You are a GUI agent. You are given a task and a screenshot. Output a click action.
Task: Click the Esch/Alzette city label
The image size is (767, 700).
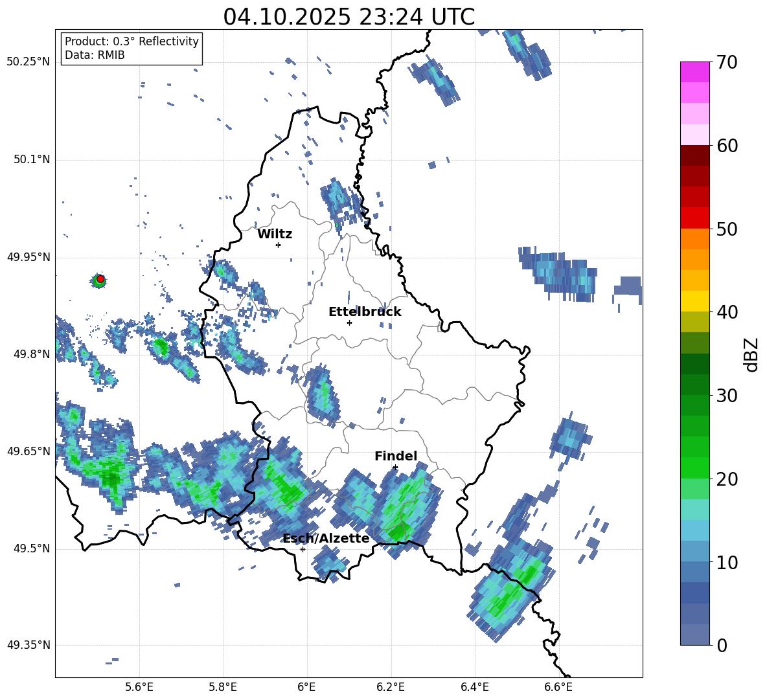click(326, 538)
